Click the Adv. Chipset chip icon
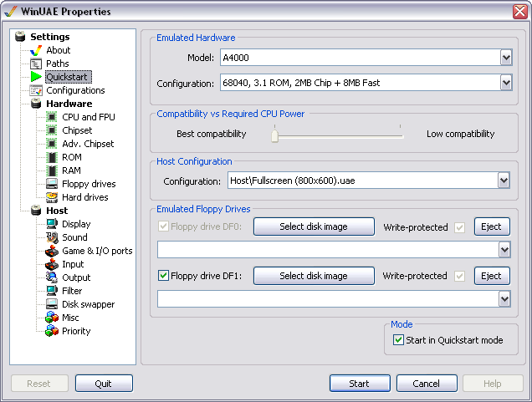 coord(52,144)
